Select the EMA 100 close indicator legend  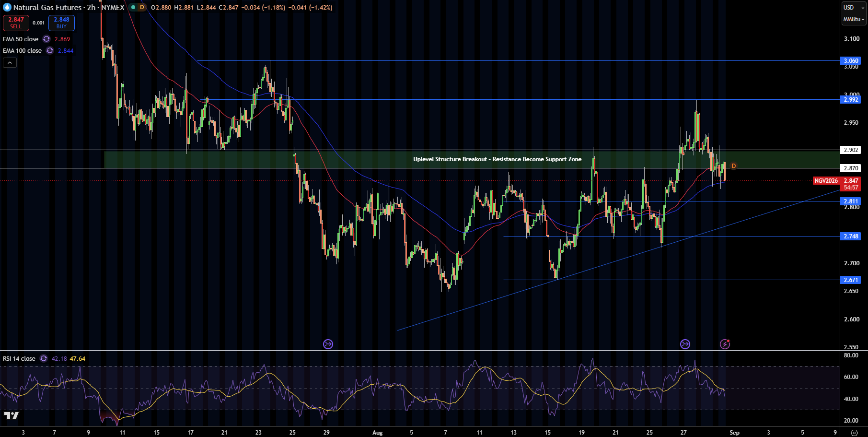pyautogui.click(x=22, y=51)
